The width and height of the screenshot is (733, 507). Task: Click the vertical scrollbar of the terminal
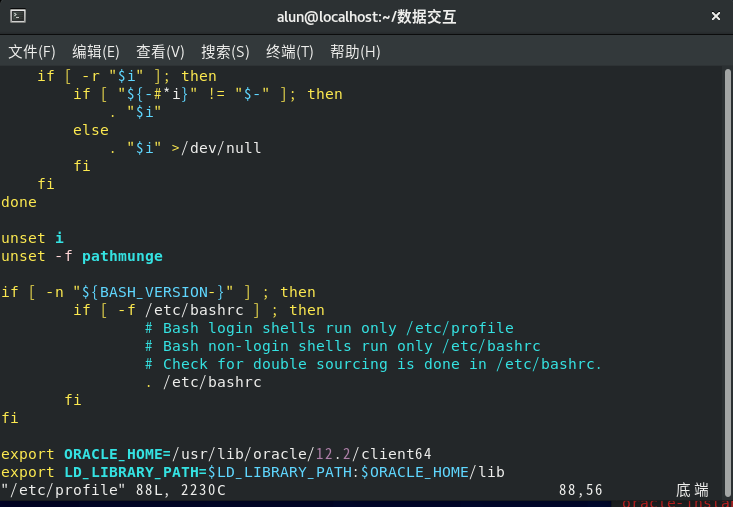[x=728, y=283]
